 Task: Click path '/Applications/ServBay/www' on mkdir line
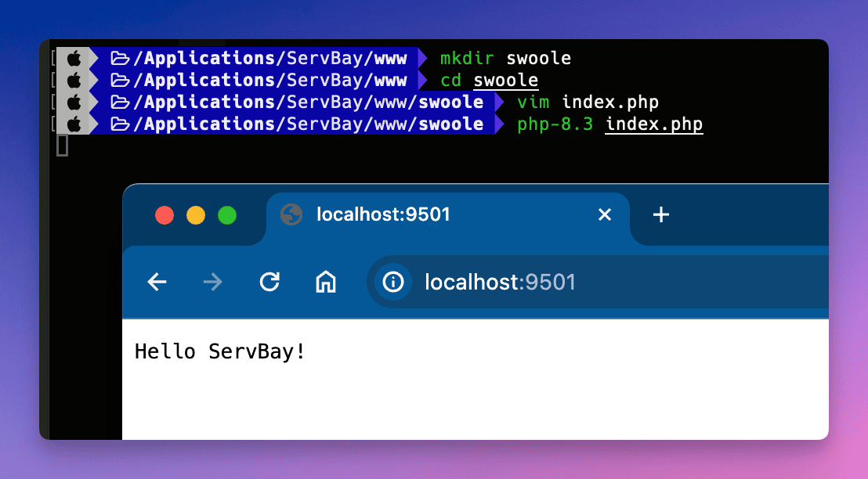coord(270,58)
